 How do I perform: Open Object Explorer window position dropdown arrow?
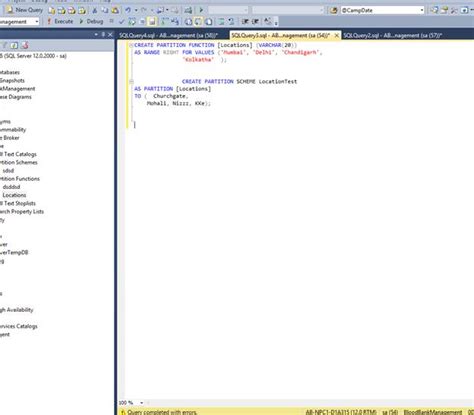pos(96,34)
